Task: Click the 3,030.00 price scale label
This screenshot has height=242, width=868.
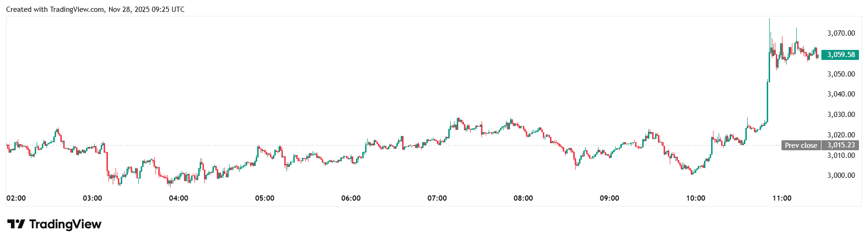Action: click(x=841, y=115)
